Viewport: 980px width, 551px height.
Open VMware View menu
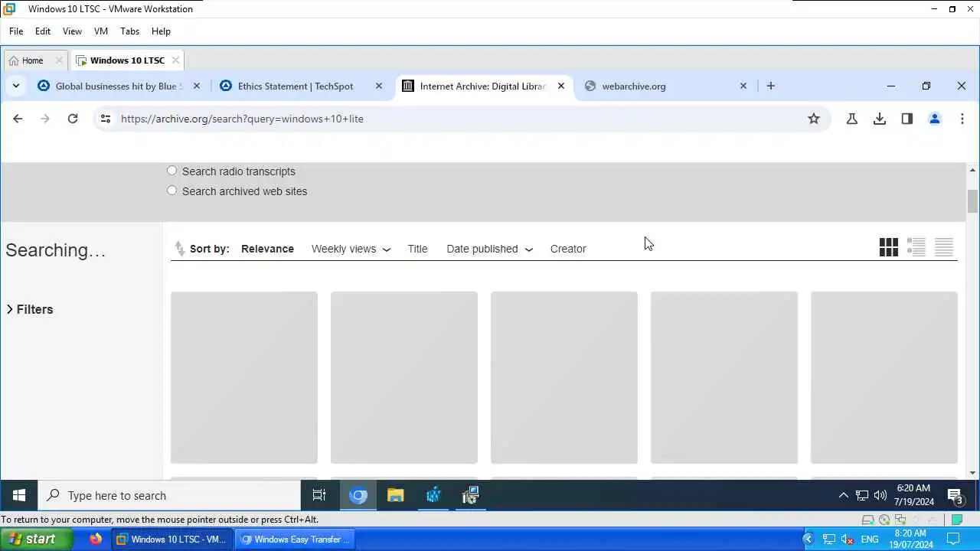click(72, 31)
